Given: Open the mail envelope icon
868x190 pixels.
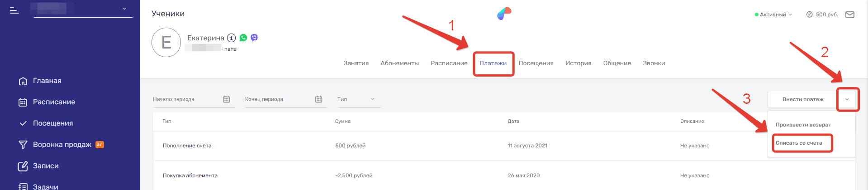Looking at the screenshot, I should [850, 15].
